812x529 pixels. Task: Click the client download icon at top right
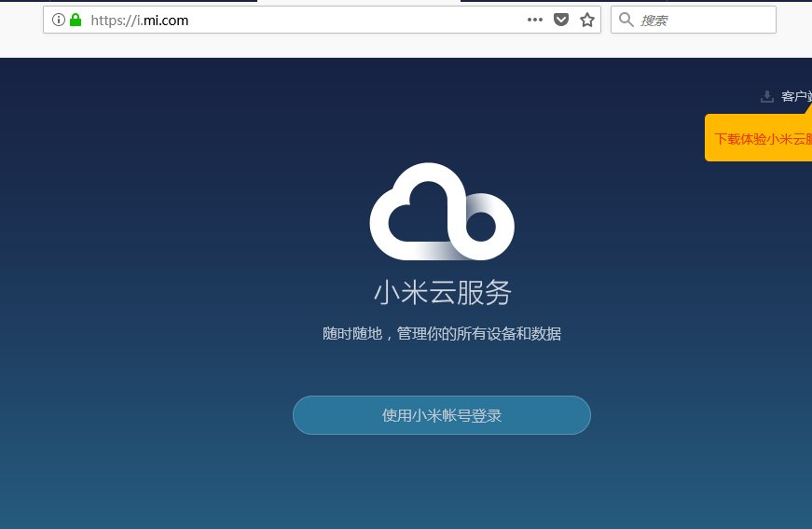pos(767,96)
